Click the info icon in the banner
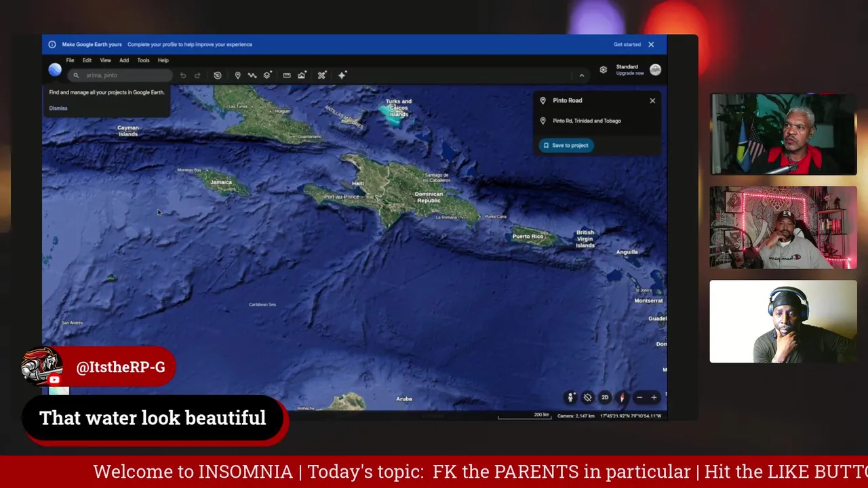 [52, 45]
